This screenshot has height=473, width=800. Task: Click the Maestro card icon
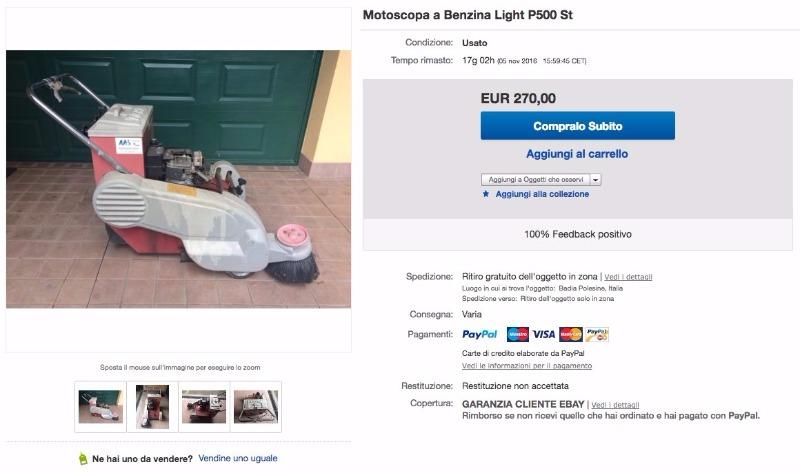(517, 334)
